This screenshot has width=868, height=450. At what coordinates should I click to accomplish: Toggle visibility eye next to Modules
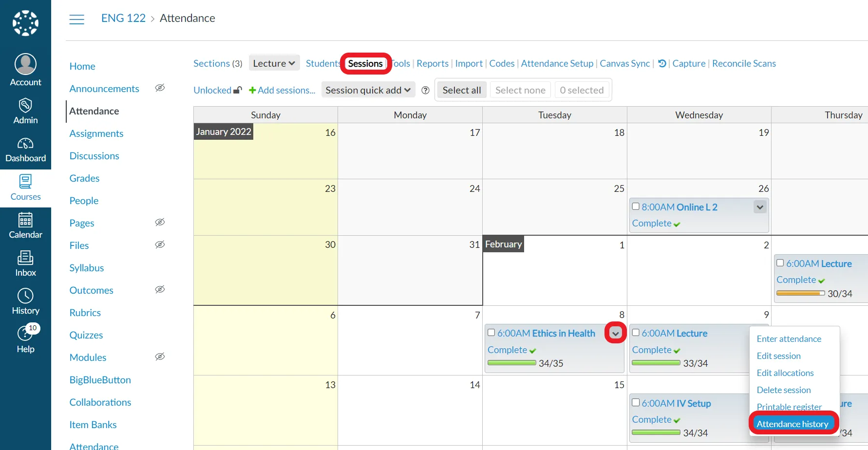[x=160, y=357]
